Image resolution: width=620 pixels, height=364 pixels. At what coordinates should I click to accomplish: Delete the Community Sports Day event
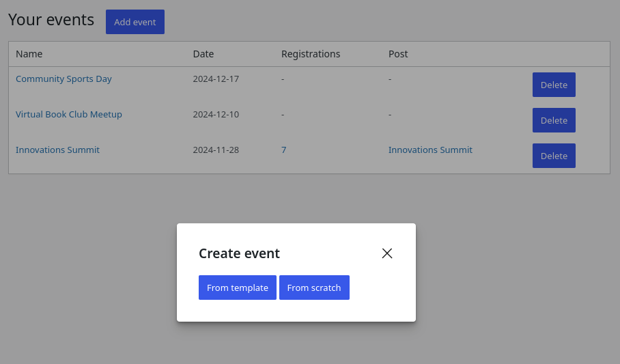(554, 85)
